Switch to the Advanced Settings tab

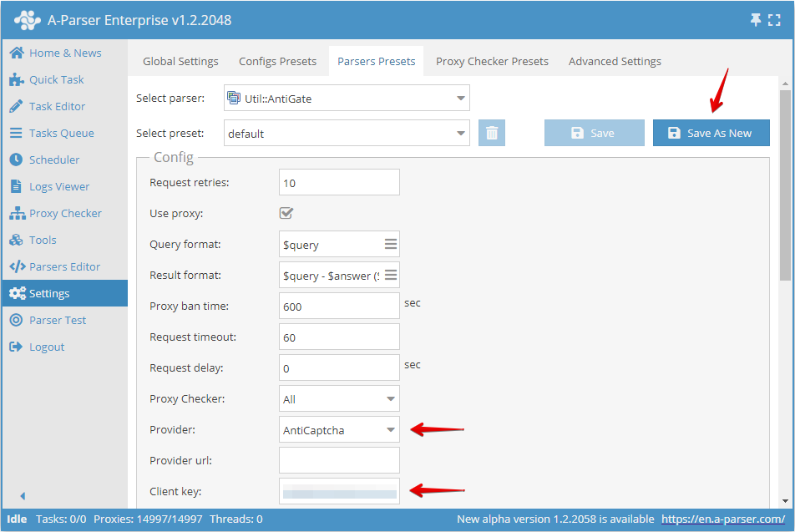point(615,61)
